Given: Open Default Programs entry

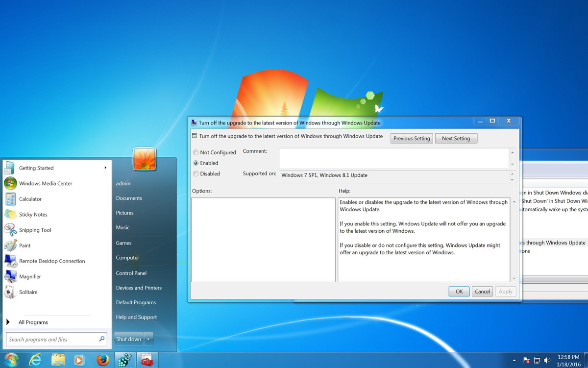Looking at the screenshot, I should tap(136, 302).
